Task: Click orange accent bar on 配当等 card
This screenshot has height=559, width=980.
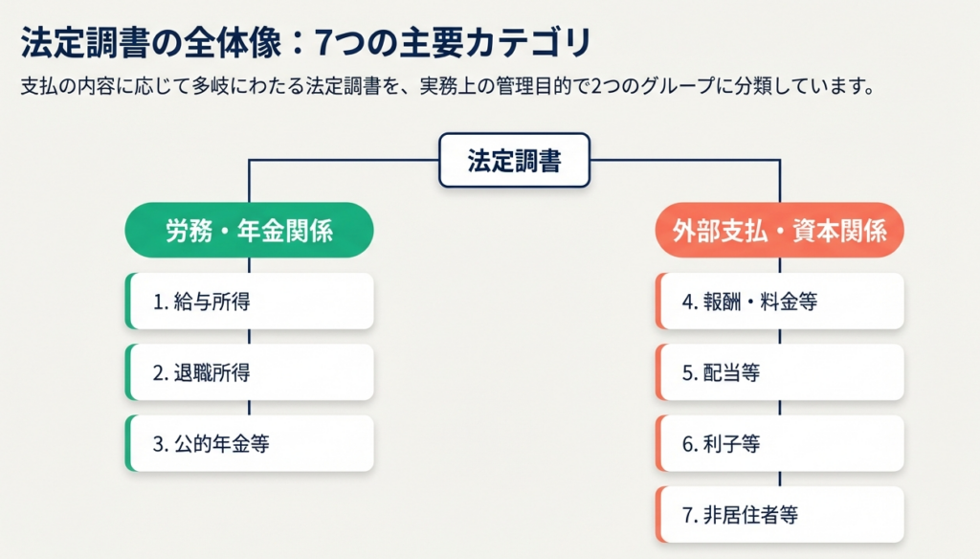Action: click(x=657, y=372)
